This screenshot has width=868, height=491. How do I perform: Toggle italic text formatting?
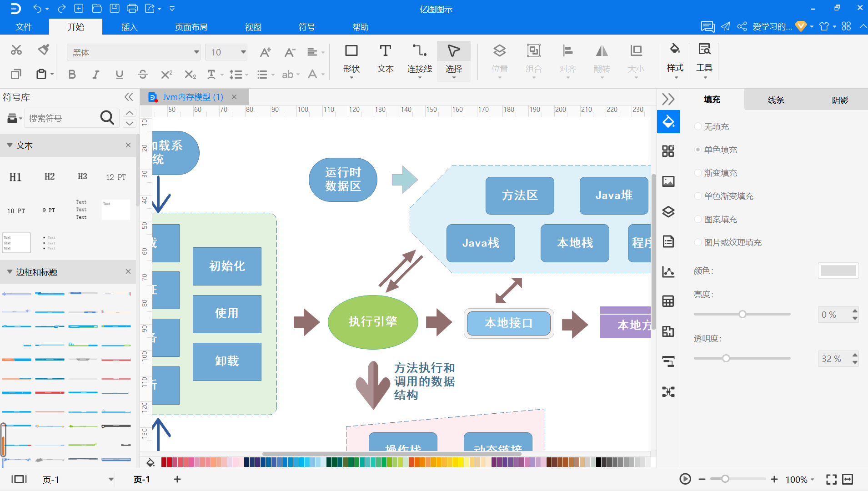(95, 74)
